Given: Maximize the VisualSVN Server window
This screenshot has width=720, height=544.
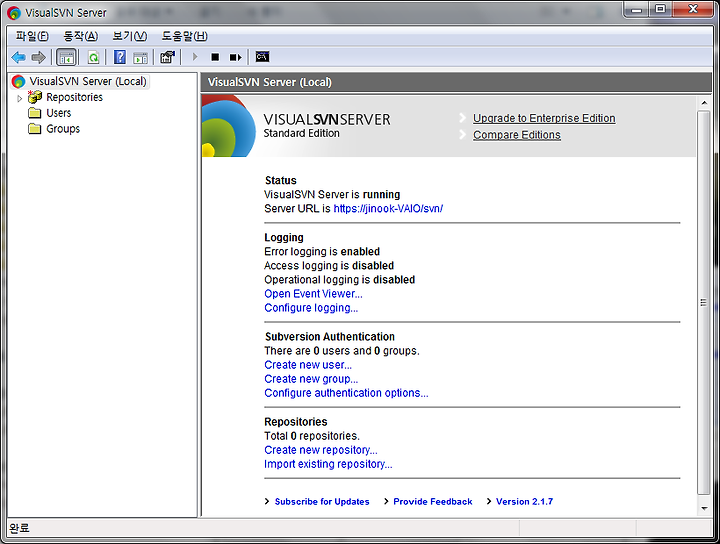Looking at the screenshot, I should (660, 10).
